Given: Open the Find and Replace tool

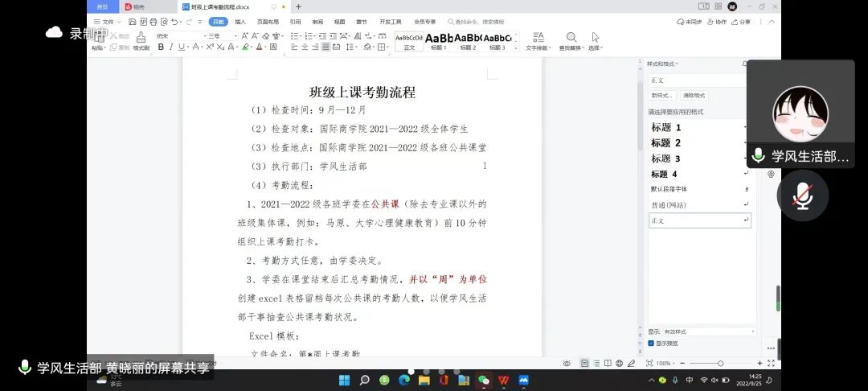Looking at the screenshot, I should [x=571, y=41].
